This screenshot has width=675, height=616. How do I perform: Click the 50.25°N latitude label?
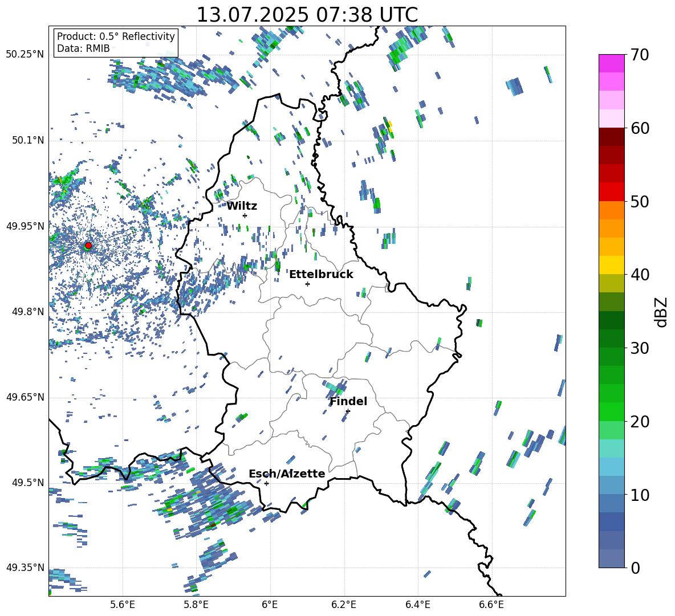point(25,55)
